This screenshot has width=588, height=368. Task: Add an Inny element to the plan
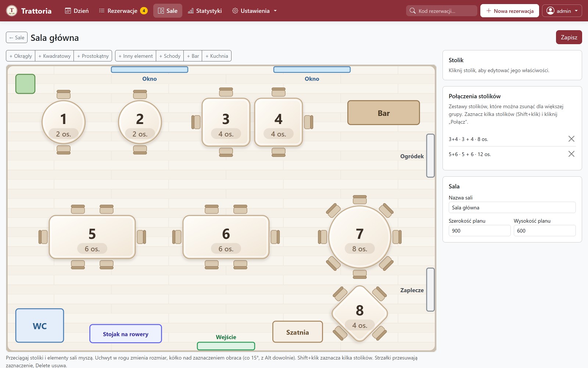point(136,56)
